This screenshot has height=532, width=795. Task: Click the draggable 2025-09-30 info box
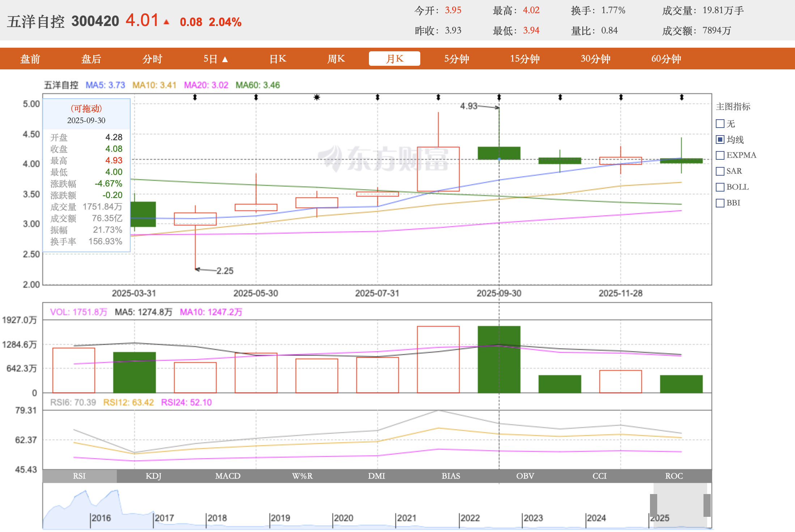pyautogui.click(x=86, y=113)
